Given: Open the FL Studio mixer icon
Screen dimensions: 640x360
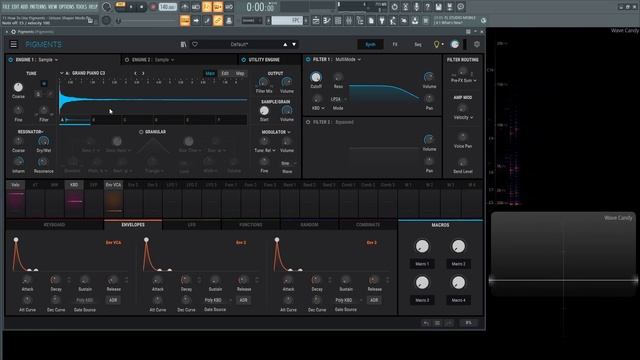Looking at the screenshot, I should coord(349,20).
